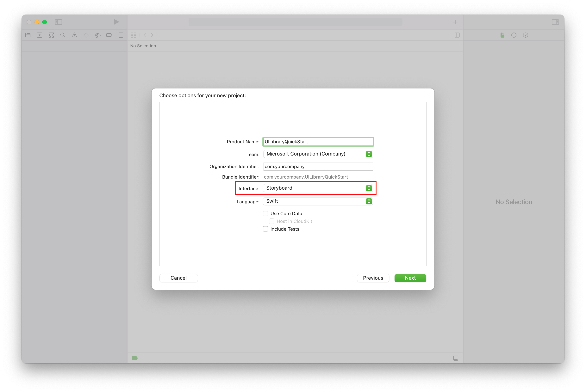Click the Bundle Identifier text
The image size is (586, 392).
[306, 177]
